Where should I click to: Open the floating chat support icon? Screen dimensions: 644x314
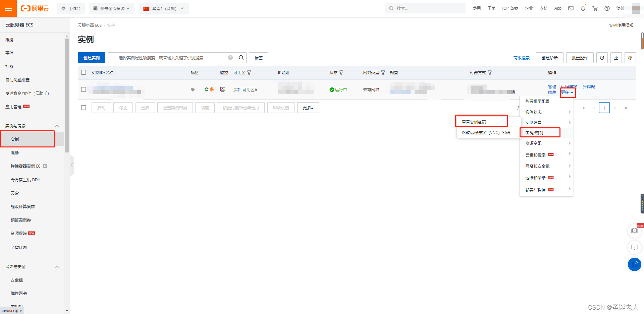634,247
